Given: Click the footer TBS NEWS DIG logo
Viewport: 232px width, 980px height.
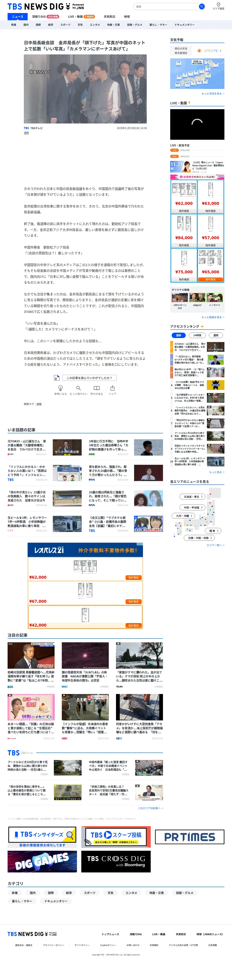Looking at the screenshot, I should [32, 934].
